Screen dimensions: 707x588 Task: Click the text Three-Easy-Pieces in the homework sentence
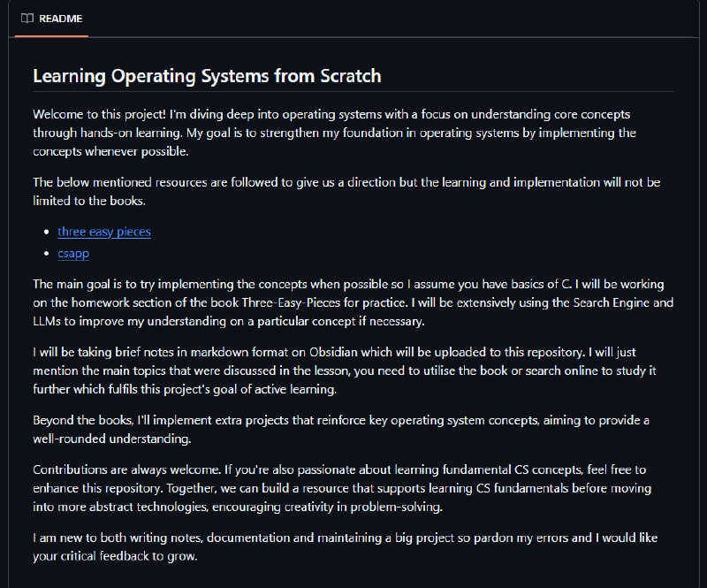(x=291, y=302)
